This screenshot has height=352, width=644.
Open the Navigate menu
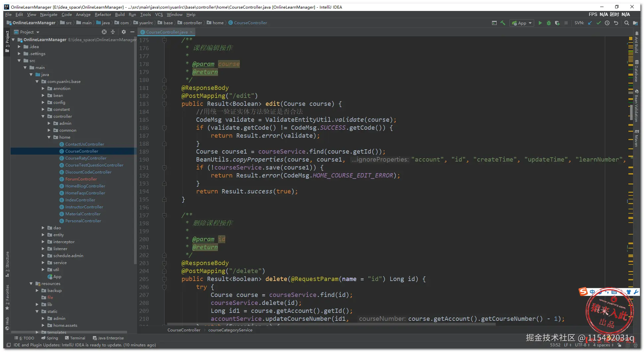(49, 15)
